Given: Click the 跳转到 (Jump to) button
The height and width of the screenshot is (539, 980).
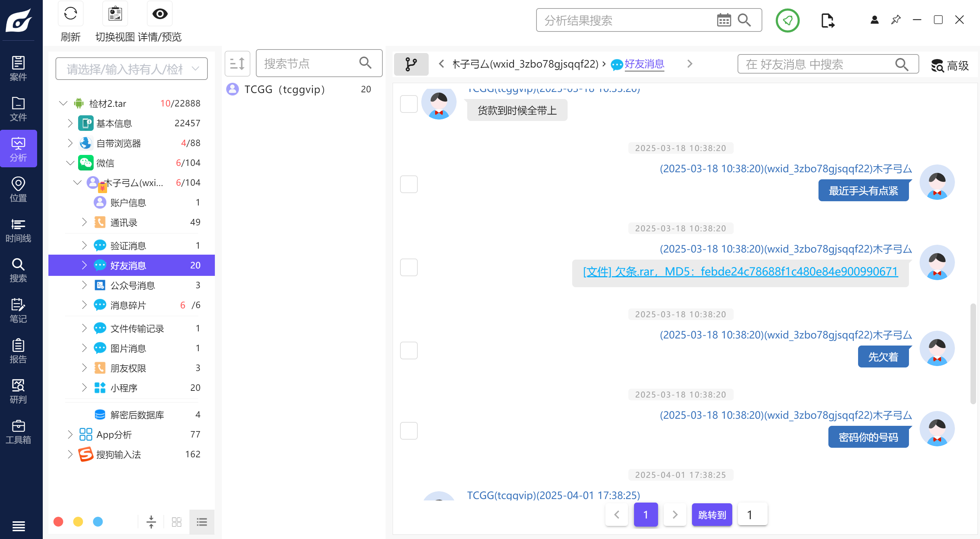Looking at the screenshot, I should tap(712, 515).
